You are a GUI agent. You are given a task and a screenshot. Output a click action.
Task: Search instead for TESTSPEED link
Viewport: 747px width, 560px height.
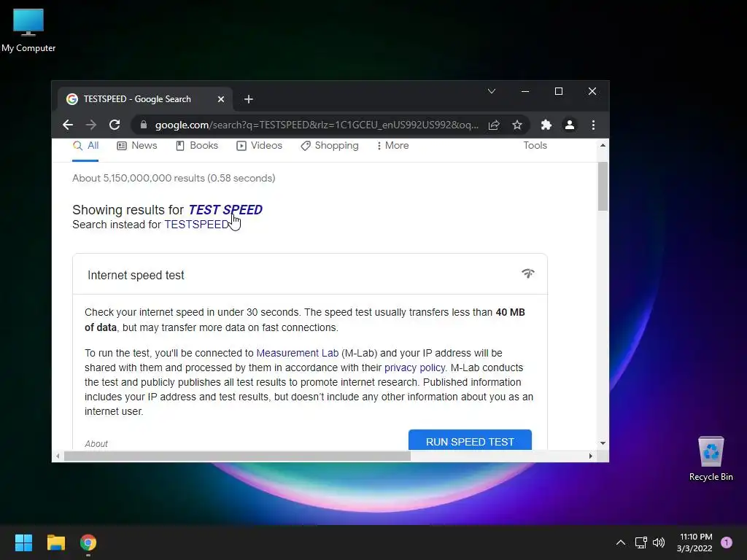tap(196, 225)
